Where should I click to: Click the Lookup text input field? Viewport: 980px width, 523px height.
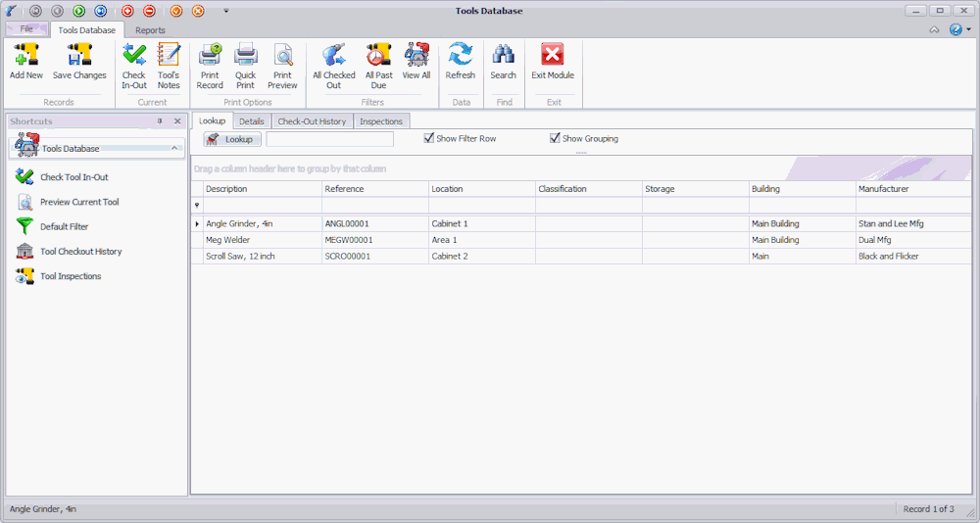click(x=329, y=139)
